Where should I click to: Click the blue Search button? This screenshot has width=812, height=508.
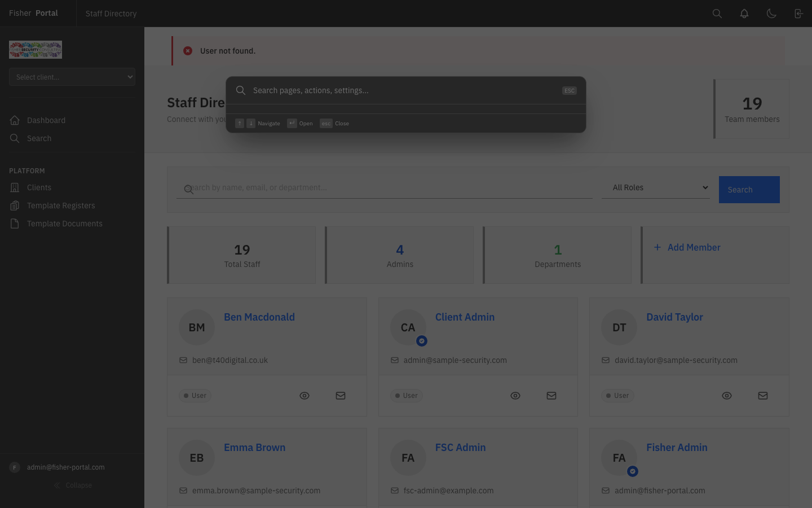pos(749,190)
